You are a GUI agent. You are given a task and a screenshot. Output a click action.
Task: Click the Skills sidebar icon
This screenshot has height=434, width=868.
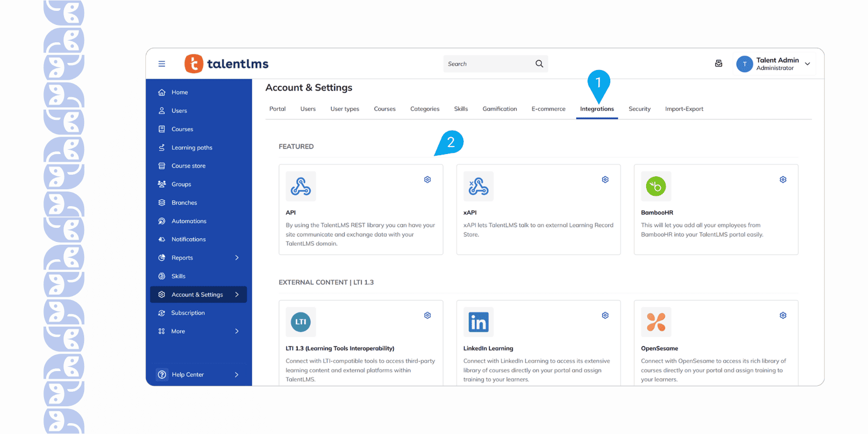(x=162, y=276)
